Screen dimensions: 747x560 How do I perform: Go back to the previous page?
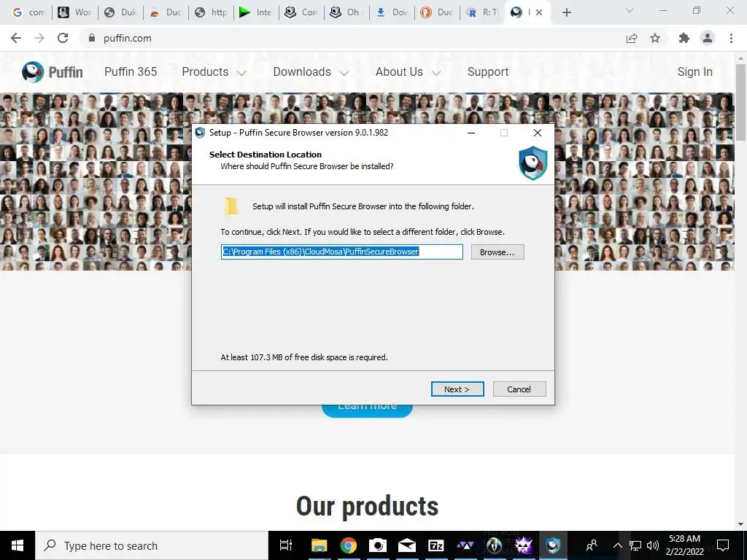[x=16, y=38]
